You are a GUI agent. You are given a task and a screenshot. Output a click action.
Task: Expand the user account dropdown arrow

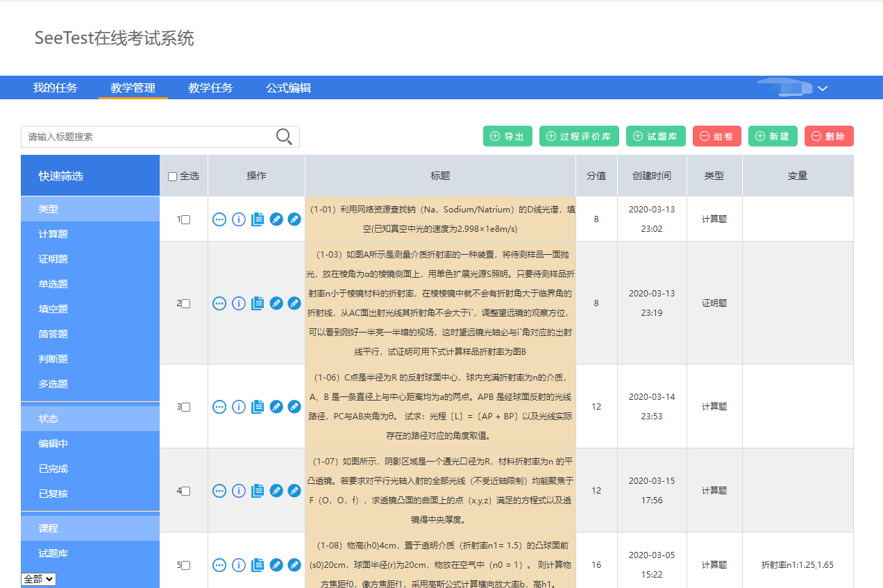tap(823, 88)
